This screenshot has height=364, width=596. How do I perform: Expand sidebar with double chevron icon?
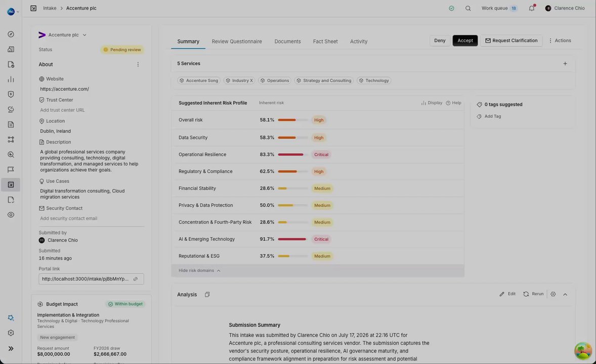tap(11, 348)
